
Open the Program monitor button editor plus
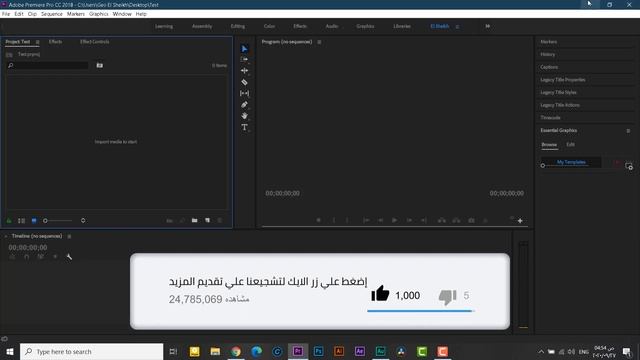(520, 221)
